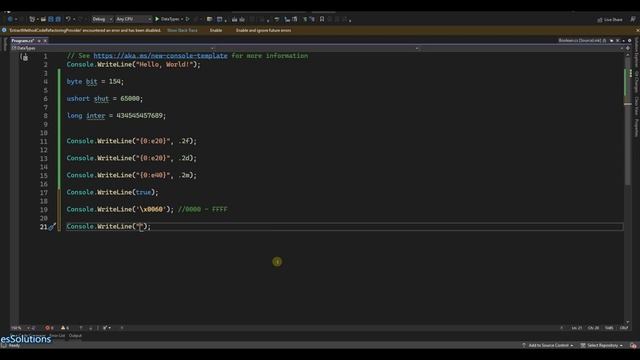Click the Start Without Debugging outline play icon
640x360 pixels.
188,19
